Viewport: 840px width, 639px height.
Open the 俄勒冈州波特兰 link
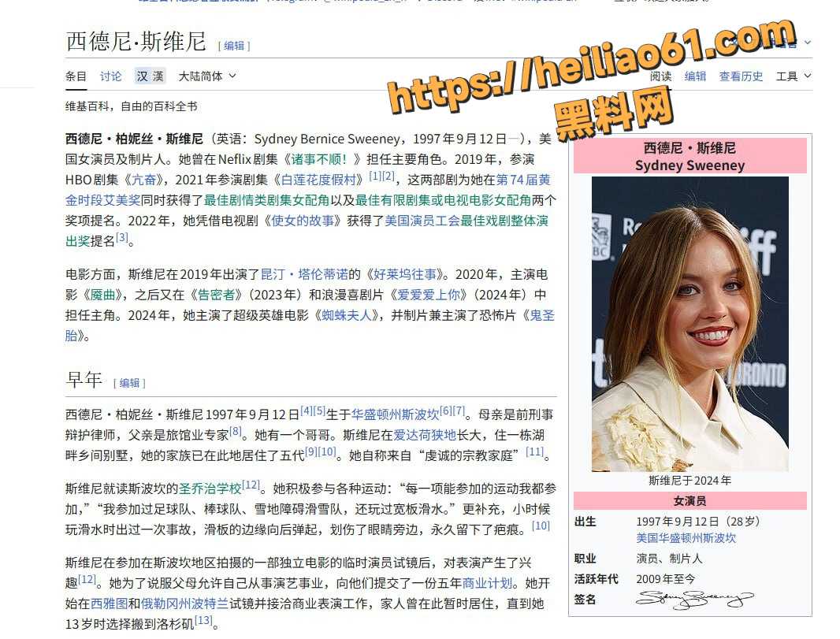tap(185, 604)
